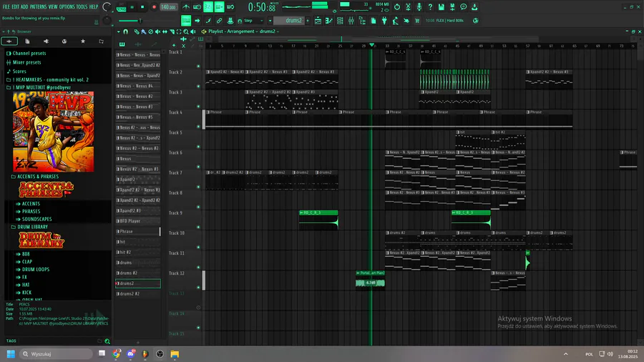This screenshot has height=362, width=644.
Task: Toggle wait for input to start playing
Action: pyautogui.click(x=197, y=7)
